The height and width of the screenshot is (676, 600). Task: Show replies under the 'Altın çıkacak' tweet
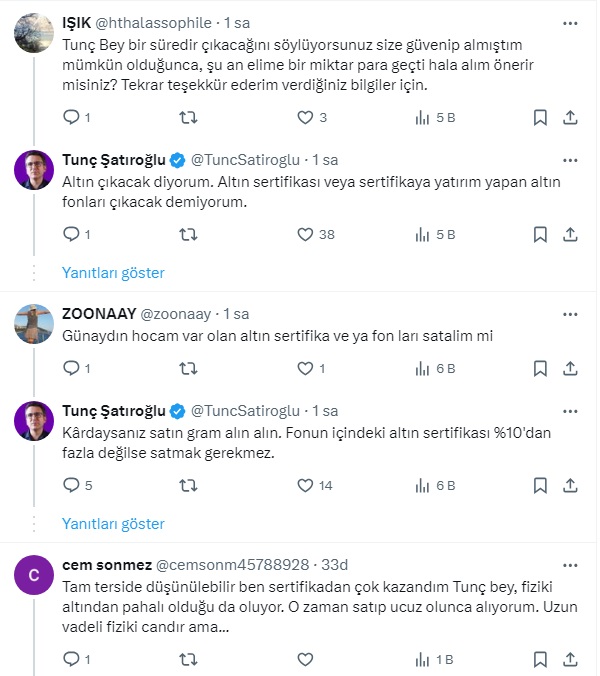[113, 273]
